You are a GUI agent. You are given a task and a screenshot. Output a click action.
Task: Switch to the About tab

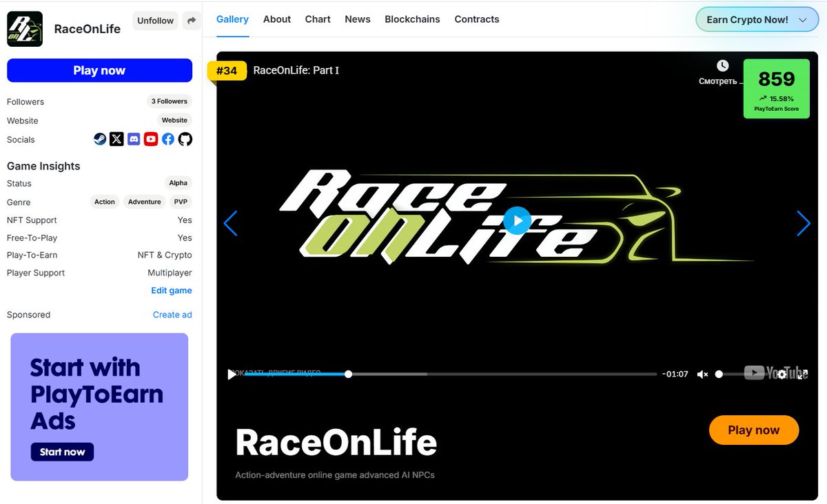(277, 19)
